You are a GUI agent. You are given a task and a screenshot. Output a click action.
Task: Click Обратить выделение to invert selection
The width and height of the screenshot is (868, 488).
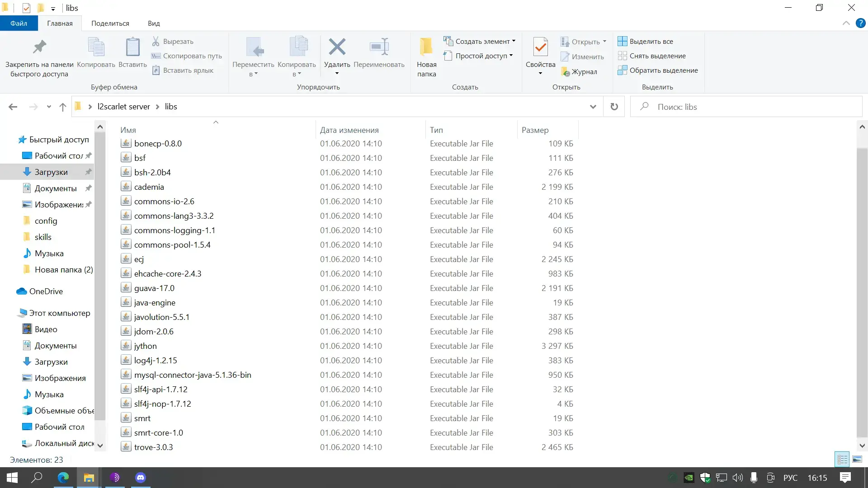click(658, 70)
